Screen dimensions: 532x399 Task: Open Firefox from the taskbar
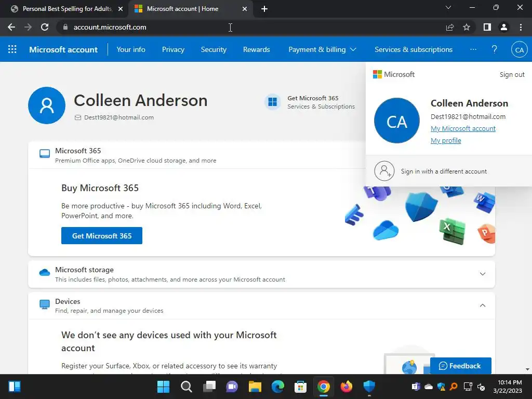click(x=347, y=387)
